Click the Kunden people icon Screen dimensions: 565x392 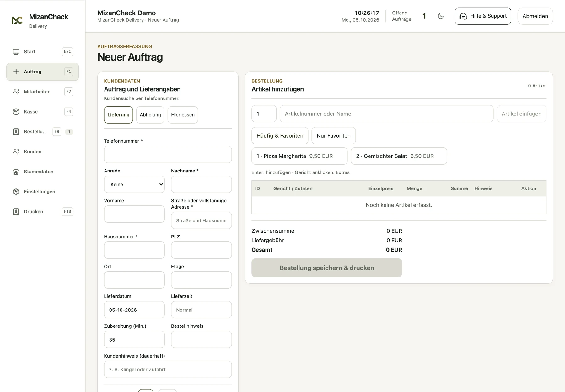tap(16, 152)
